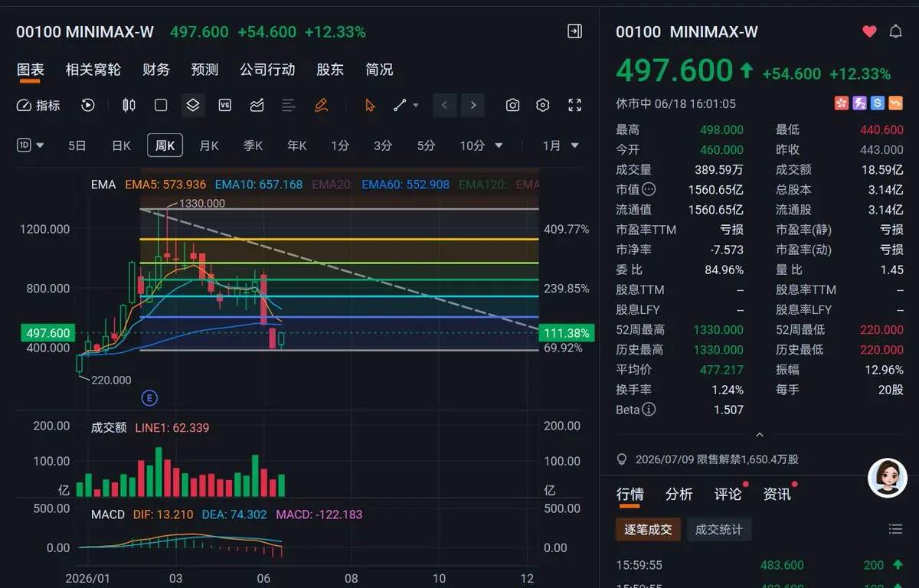Image resolution: width=919 pixels, height=588 pixels.
Task: Switch to the 行情 quotes tab
Action: pos(630,494)
